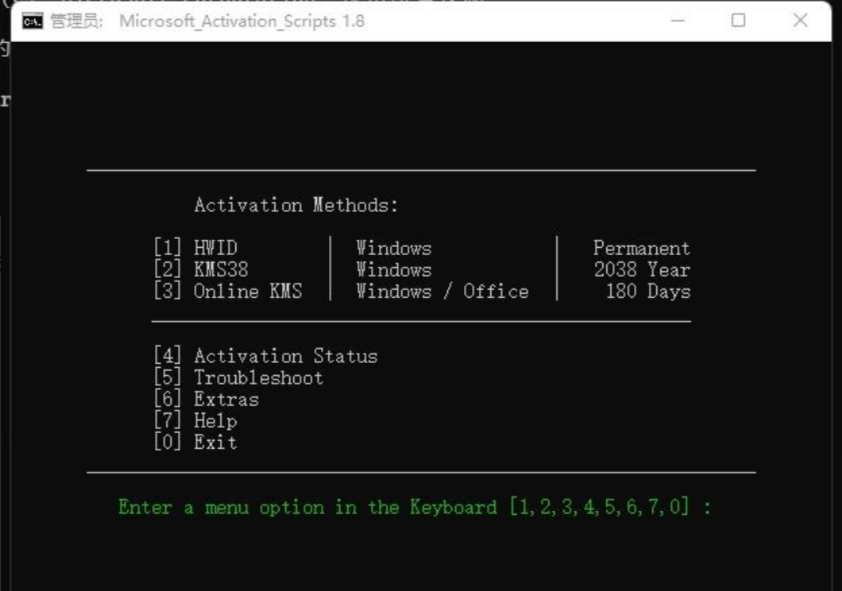The height and width of the screenshot is (591, 842).
Task: Close the Microsoft_Activation_Scripts window
Action: pos(800,21)
